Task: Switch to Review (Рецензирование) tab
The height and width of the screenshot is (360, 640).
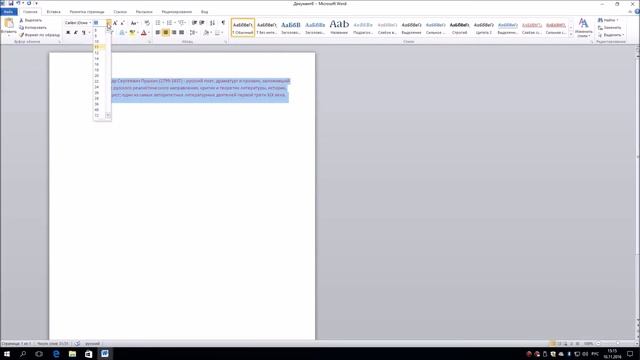Action: click(x=177, y=12)
